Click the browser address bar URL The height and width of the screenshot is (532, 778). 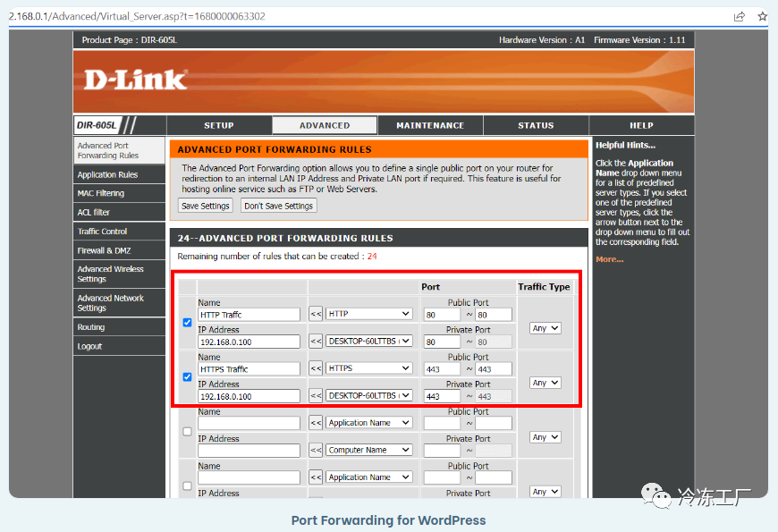click(x=137, y=16)
